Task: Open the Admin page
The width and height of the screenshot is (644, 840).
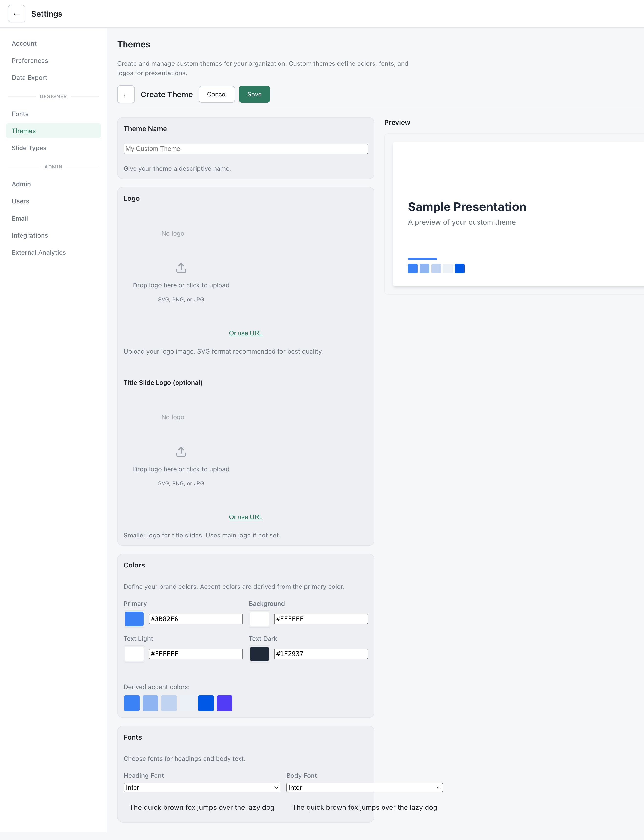Action: click(x=53, y=184)
